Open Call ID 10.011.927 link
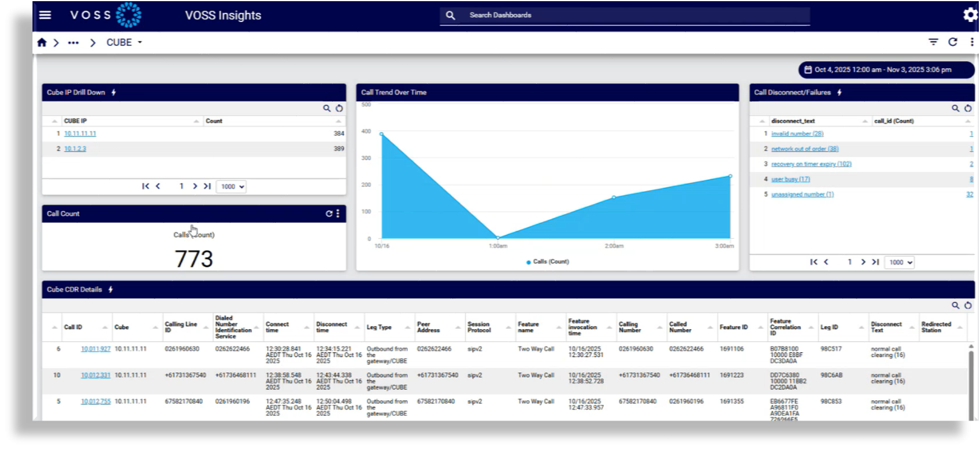 [x=95, y=349]
